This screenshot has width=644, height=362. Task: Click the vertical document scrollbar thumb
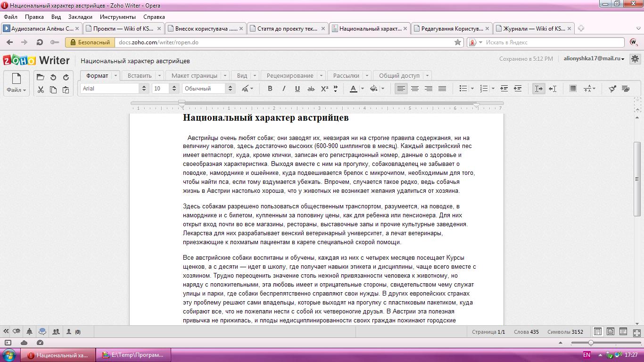[x=637, y=179]
